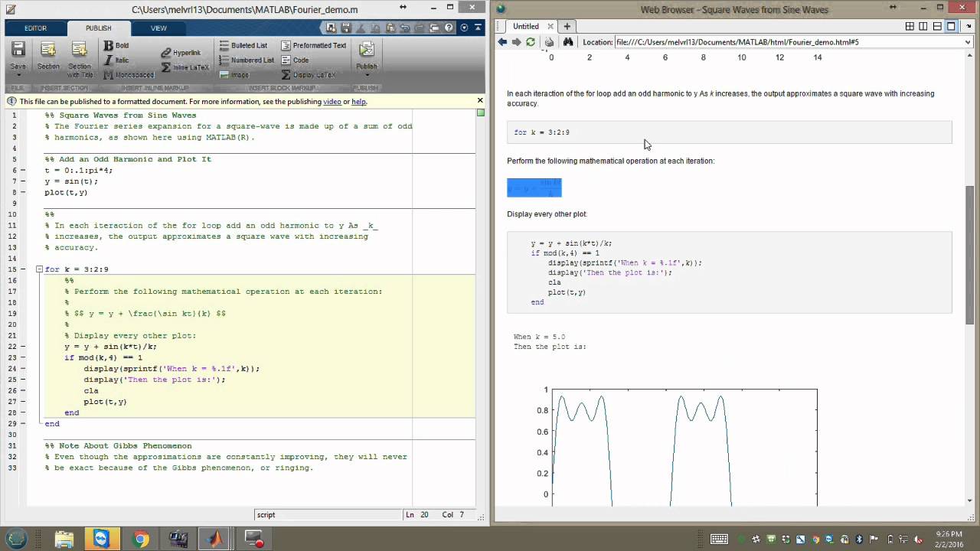Insert a Hyperlink markup

pos(181,53)
